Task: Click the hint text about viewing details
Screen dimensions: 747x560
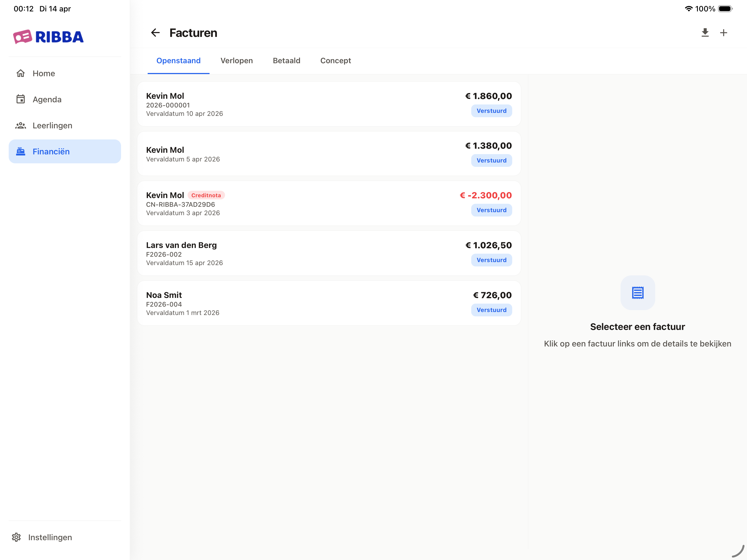Action: pyautogui.click(x=638, y=344)
